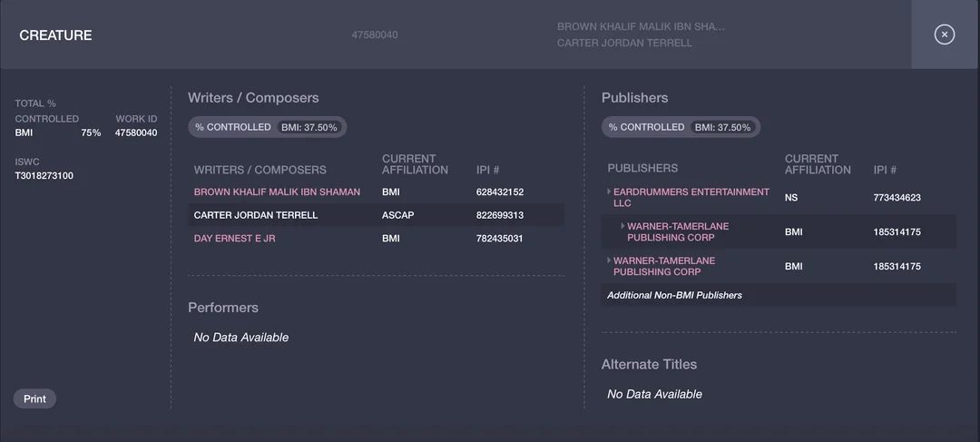The width and height of the screenshot is (980, 442).
Task: Click the Print button
Action: (35, 398)
